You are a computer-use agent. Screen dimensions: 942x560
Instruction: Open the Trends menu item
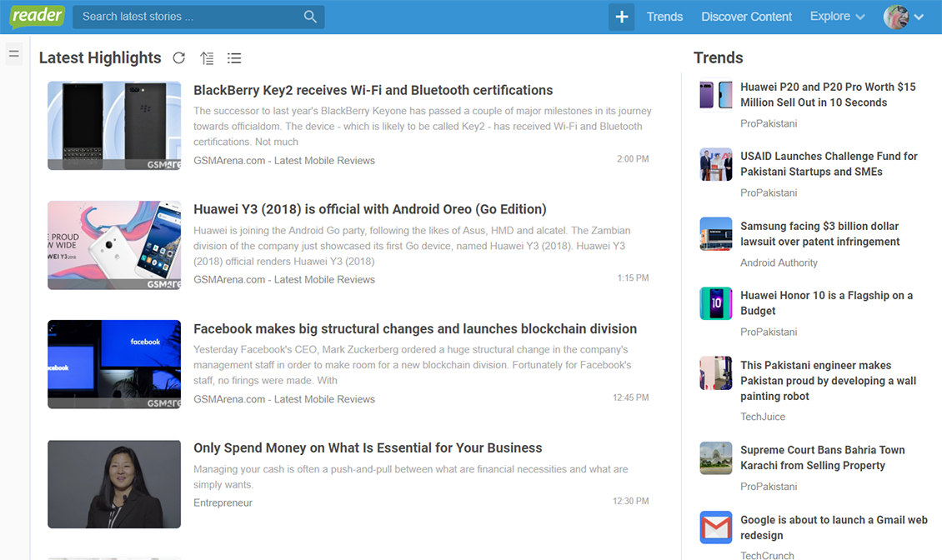point(664,17)
